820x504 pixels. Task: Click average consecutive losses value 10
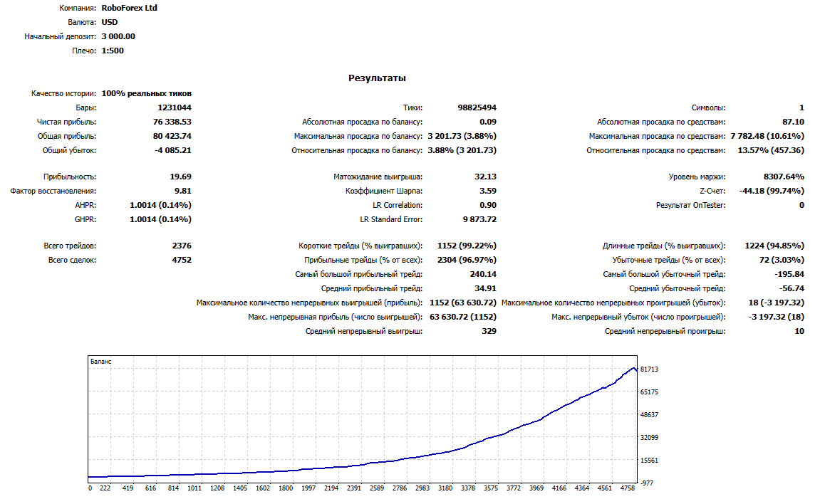(799, 331)
